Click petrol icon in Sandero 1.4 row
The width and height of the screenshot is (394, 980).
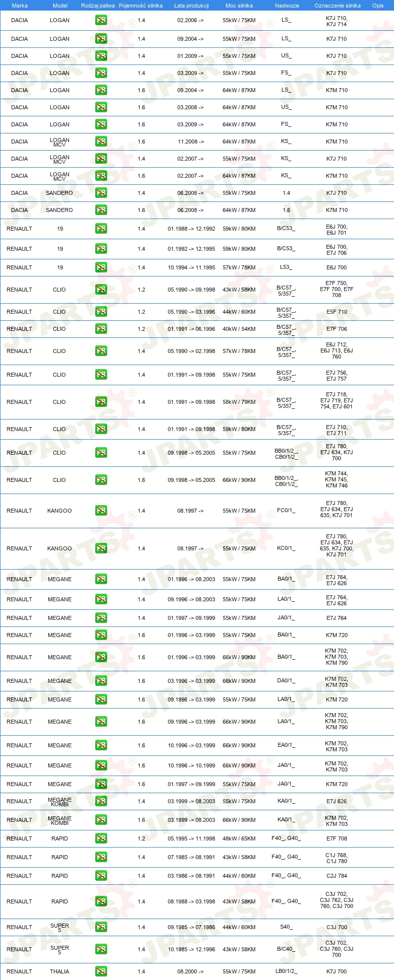click(x=101, y=193)
